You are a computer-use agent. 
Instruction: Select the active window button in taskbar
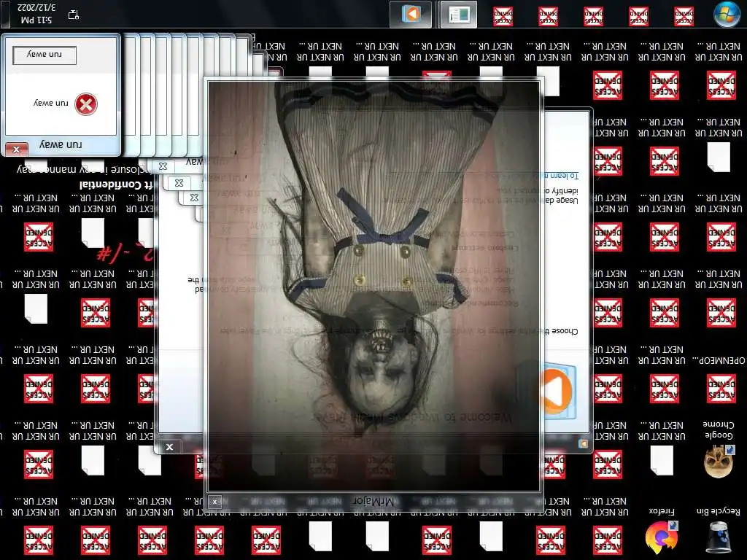point(458,15)
